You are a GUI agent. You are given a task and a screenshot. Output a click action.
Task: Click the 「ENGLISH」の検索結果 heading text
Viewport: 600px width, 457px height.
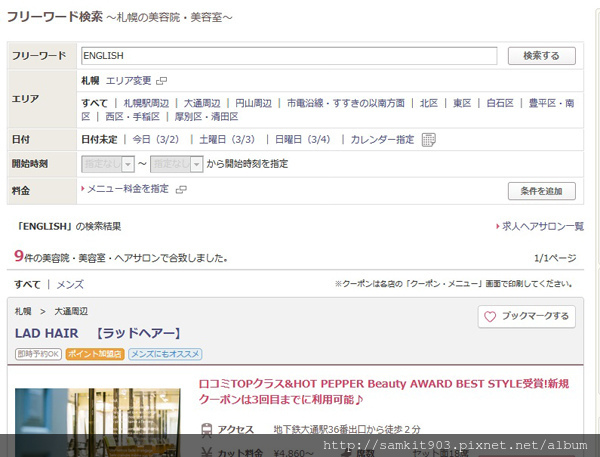pyautogui.click(x=68, y=227)
